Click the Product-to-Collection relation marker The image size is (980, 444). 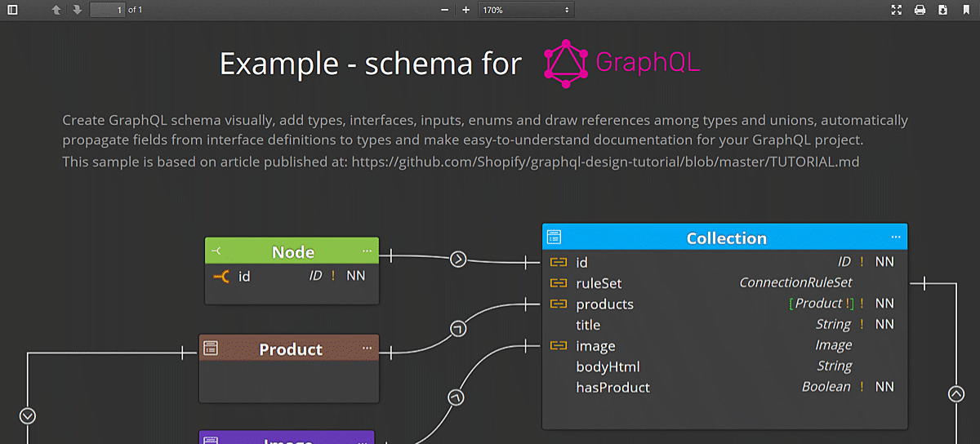pyautogui.click(x=458, y=329)
